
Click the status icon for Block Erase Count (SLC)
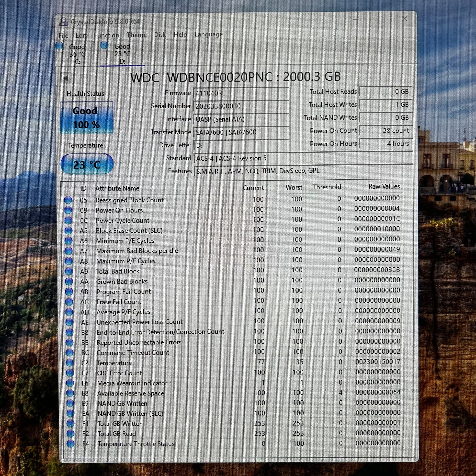pos(68,231)
